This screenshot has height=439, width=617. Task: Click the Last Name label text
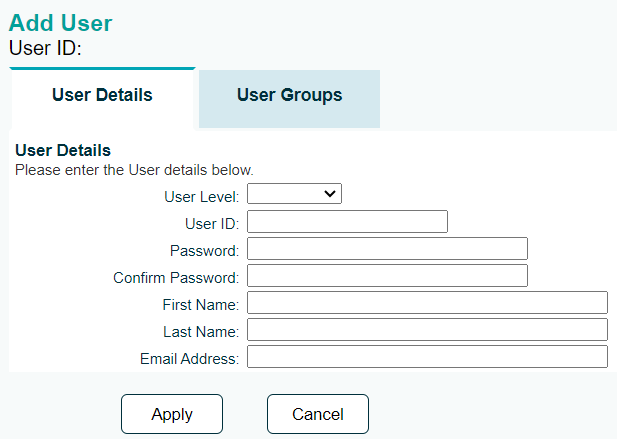[201, 332]
